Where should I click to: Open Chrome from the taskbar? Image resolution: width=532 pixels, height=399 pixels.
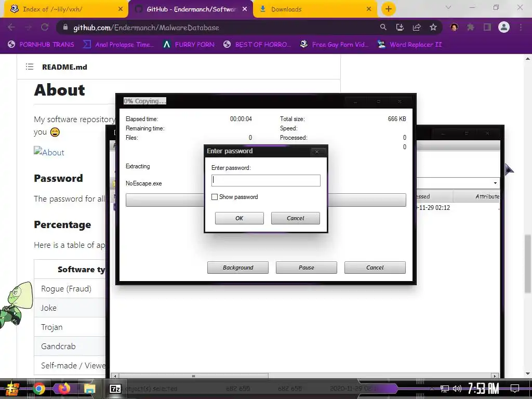tap(38, 389)
